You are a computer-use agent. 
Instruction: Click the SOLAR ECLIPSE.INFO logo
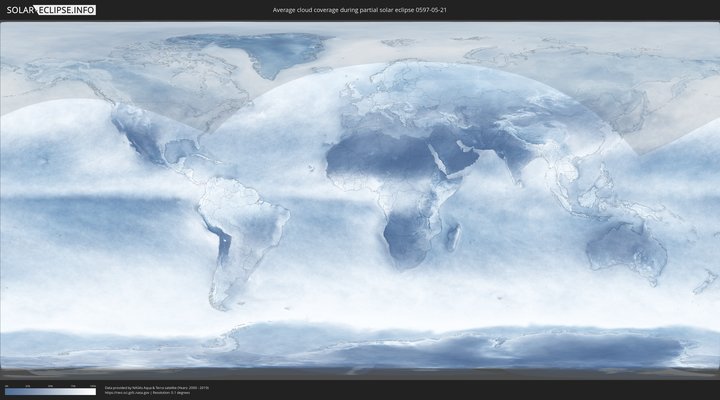(48, 9)
